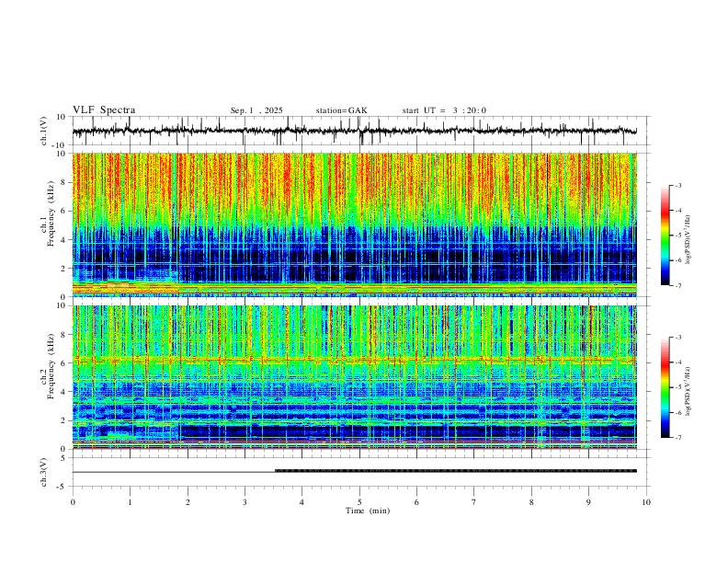Select the "Time (min)" axis title
Screen dimensions: 728x563
coord(368,511)
